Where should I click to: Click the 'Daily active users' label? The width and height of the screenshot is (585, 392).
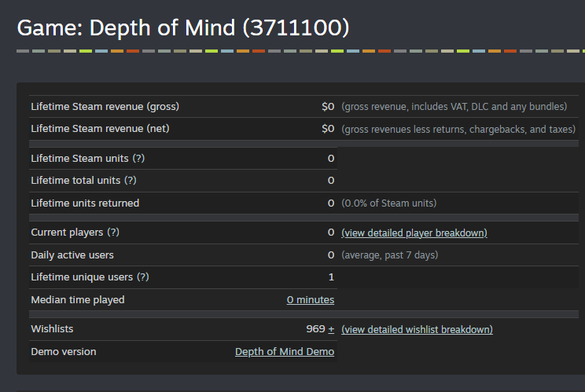click(72, 255)
